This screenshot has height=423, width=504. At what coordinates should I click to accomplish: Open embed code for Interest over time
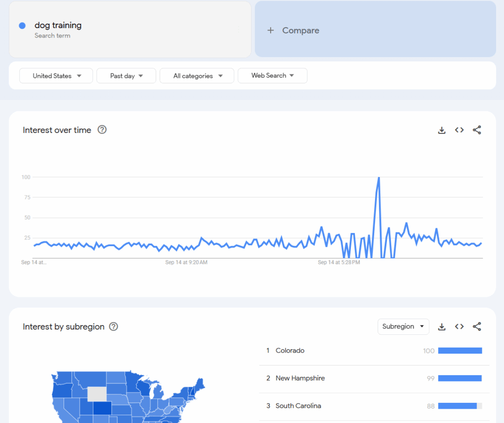(x=459, y=130)
